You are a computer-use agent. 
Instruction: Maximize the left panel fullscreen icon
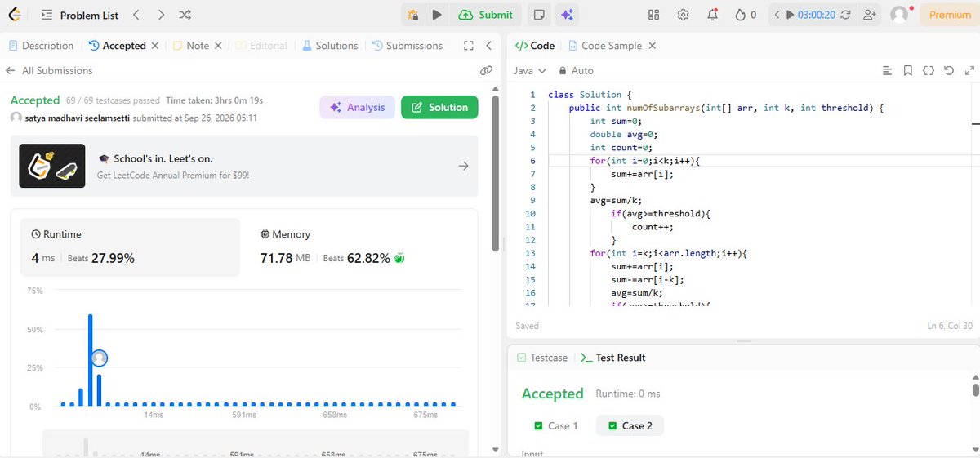pyautogui.click(x=468, y=46)
